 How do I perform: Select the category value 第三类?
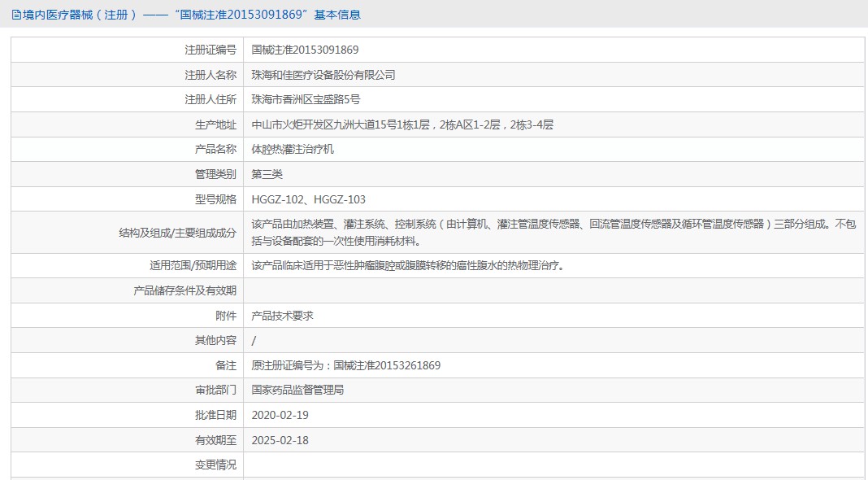(267, 174)
